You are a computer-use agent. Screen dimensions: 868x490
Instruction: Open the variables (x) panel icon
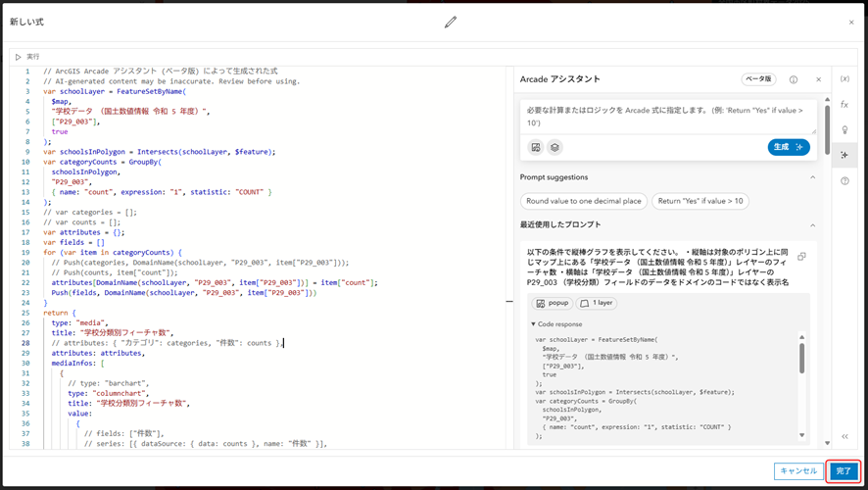tap(844, 78)
